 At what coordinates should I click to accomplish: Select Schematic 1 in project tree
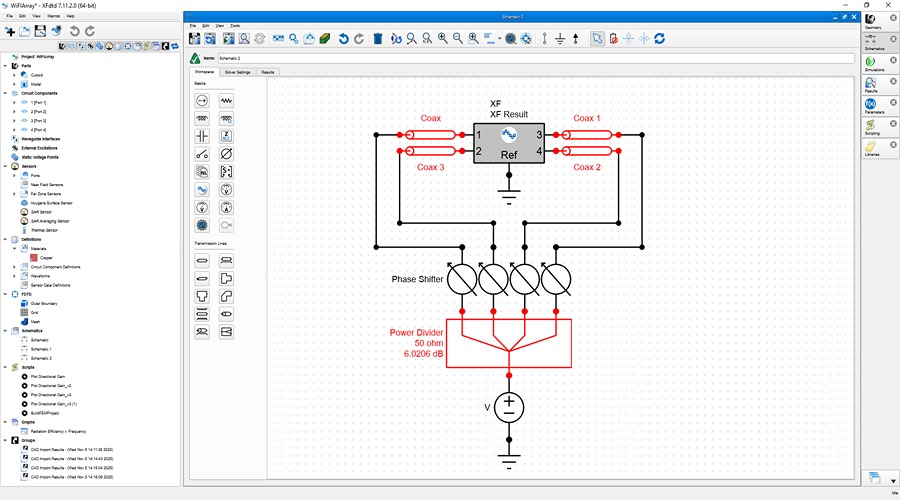click(x=41, y=349)
